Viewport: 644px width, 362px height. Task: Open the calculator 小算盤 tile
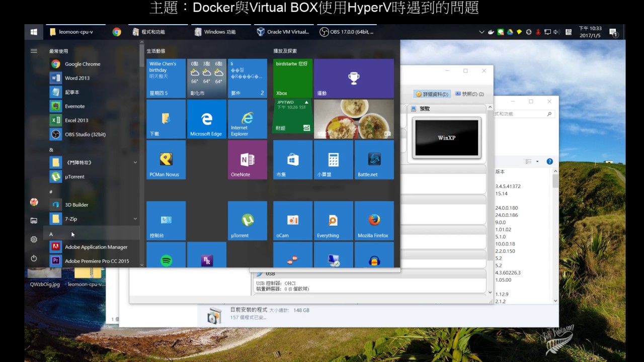coord(333,160)
